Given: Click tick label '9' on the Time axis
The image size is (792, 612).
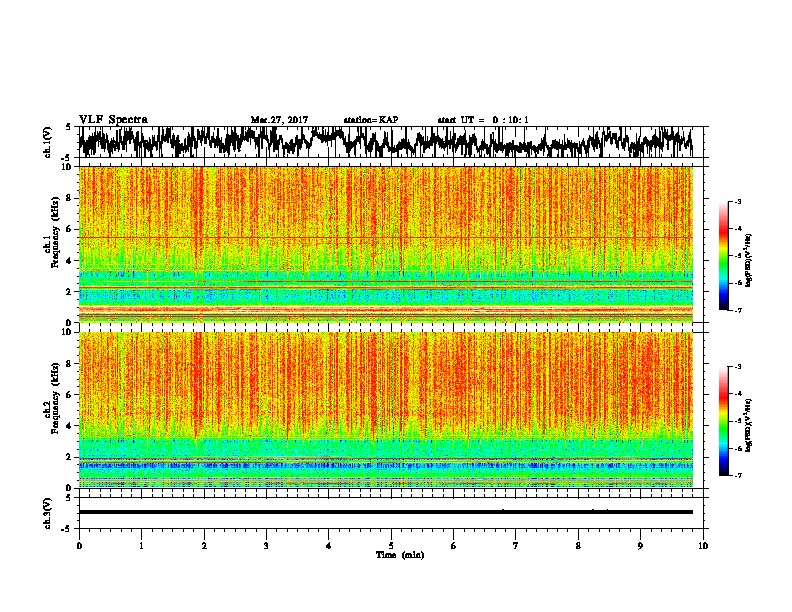Looking at the screenshot, I should pos(640,546).
